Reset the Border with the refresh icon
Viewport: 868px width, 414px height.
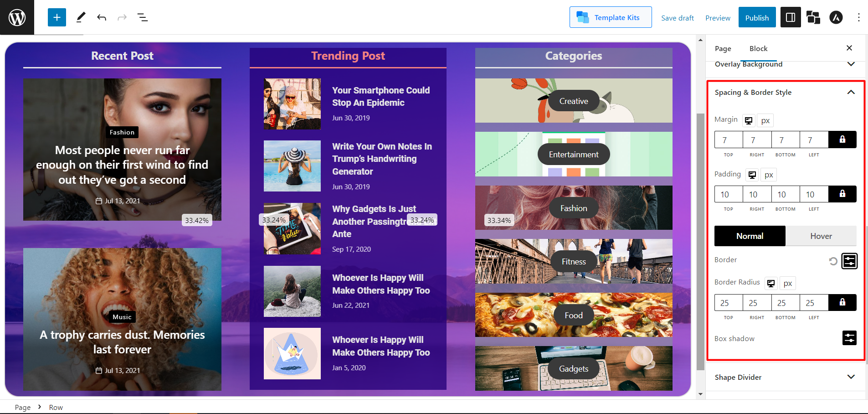pyautogui.click(x=833, y=261)
